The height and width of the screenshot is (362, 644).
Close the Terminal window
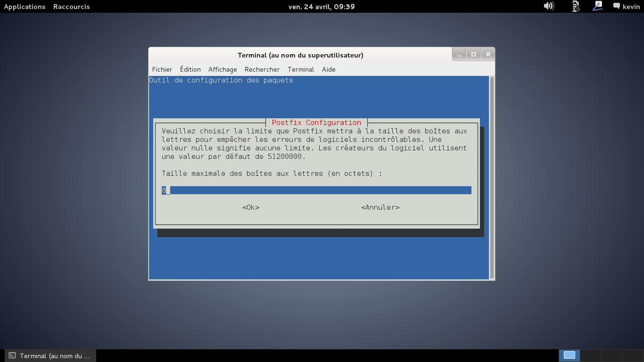[x=488, y=55]
